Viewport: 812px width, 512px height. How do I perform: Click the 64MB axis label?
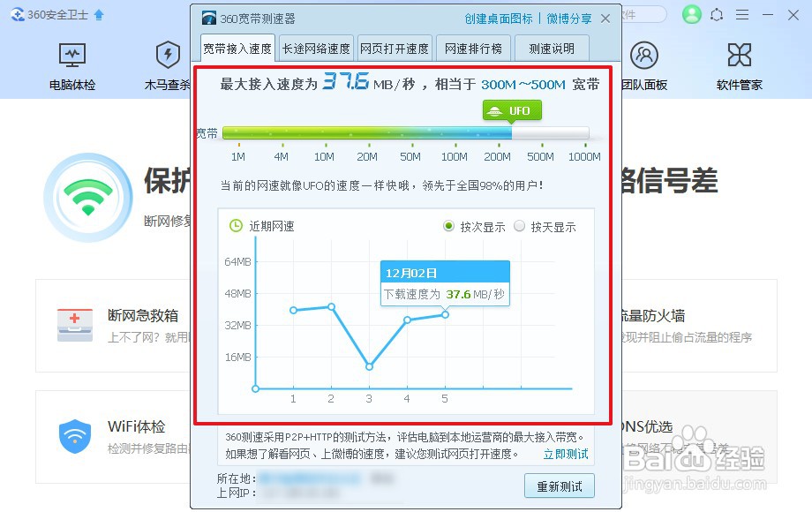237,262
